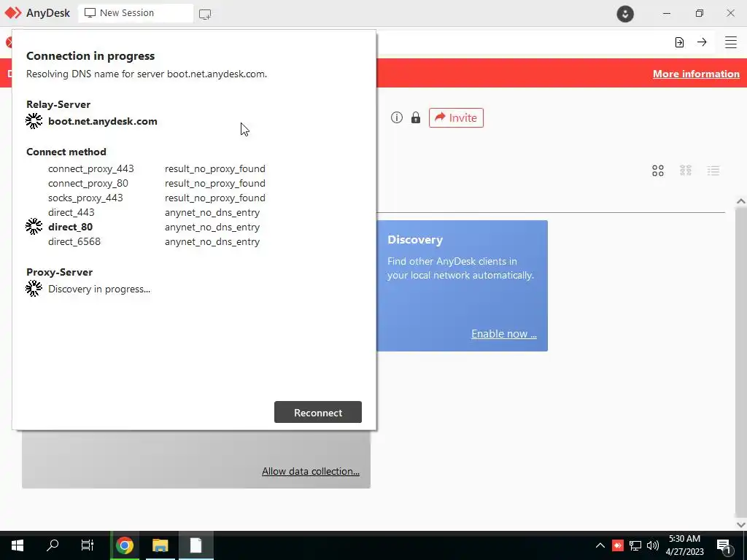Click the download indicator in title bar
The image size is (747, 560).
tap(625, 13)
